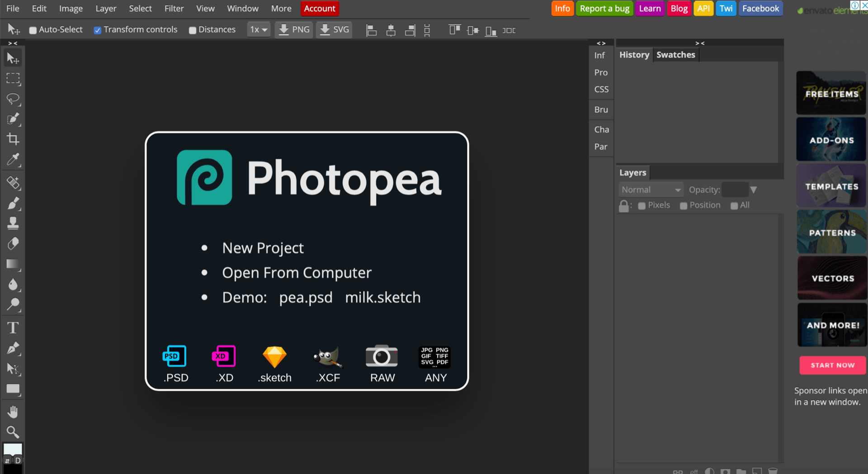Click new folder icon in Layers footer

point(741,471)
